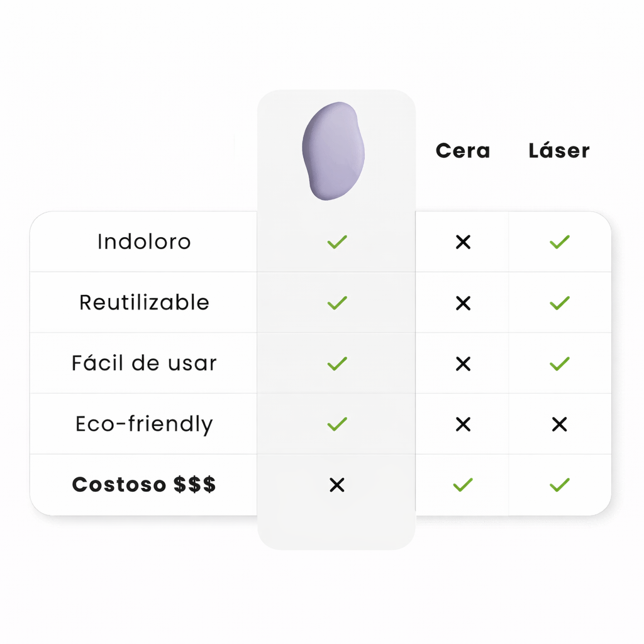Screen dimensions: 644x644
Task: Click the Cera X mark for Reutilizable
Action: pyautogui.click(x=463, y=303)
